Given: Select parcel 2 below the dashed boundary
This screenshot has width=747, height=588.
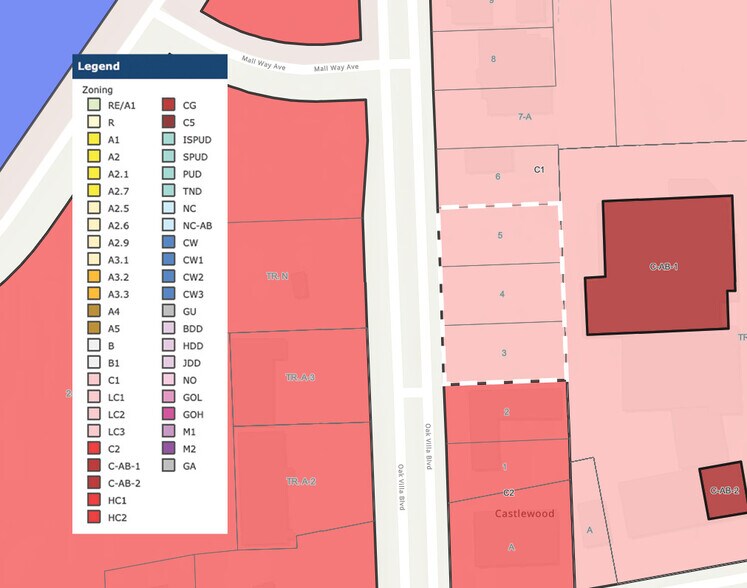Looking at the screenshot, I should (x=506, y=412).
